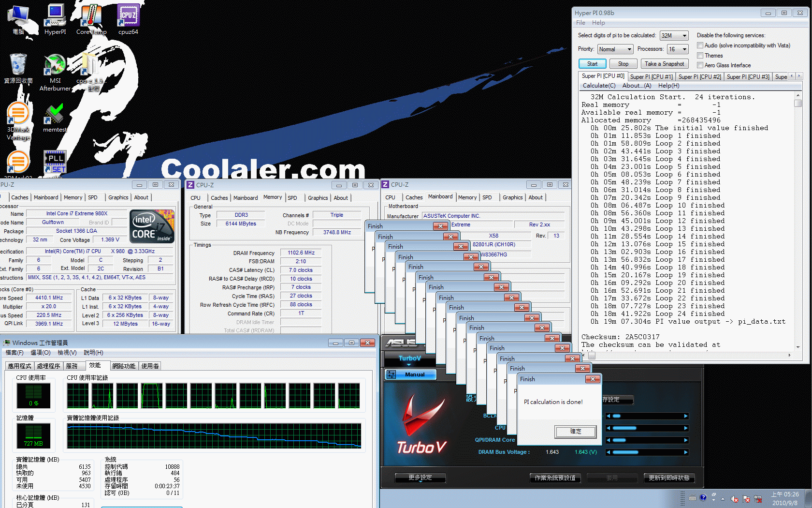
Task: Open 檢視(V) menu in Task Manager
Action: (67, 353)
